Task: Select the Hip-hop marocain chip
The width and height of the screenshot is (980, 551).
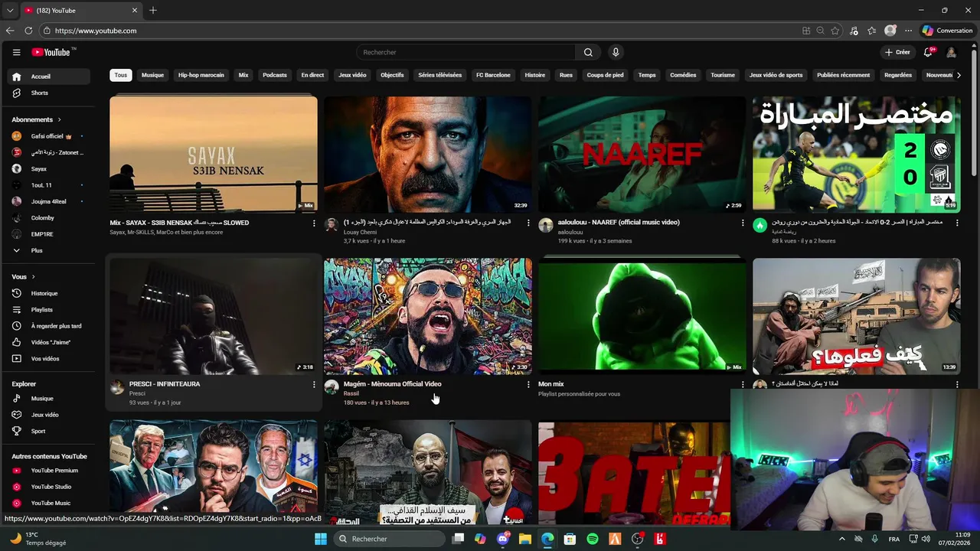Action: [x=201, y=75]
